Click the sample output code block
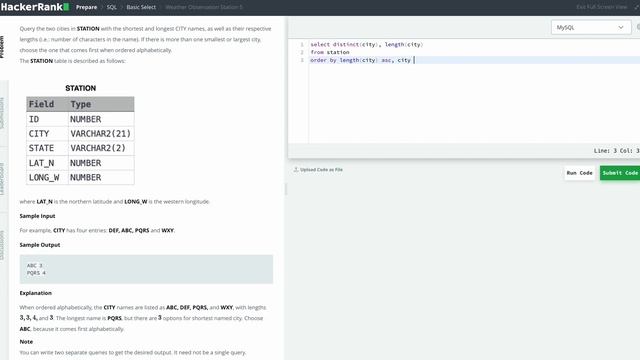Viewport: 640px width, 360px height. coord(146,269)
